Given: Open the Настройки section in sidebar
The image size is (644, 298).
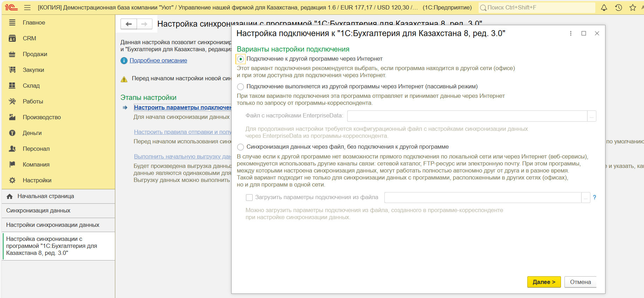Looking at the screenshot, I should 37,180.
